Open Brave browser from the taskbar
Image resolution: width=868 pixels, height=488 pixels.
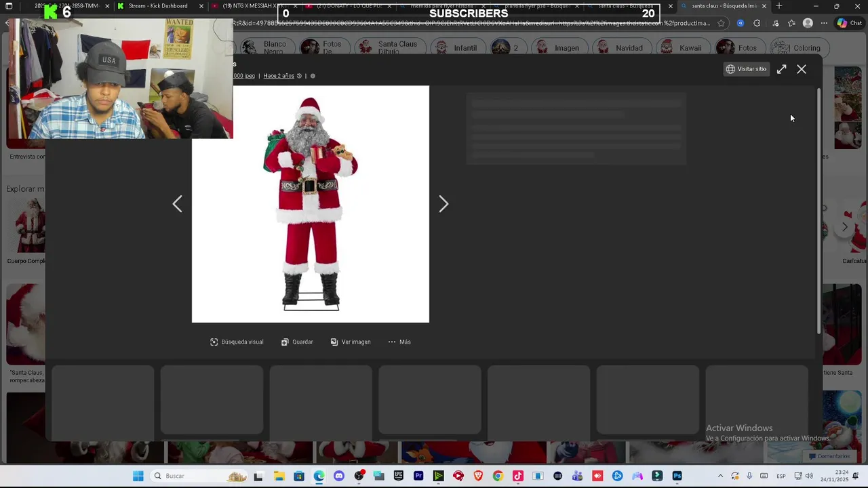pos(478,476)
